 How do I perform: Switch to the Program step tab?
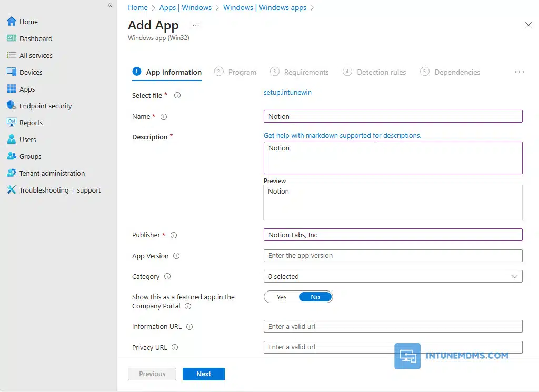(236, 72)
